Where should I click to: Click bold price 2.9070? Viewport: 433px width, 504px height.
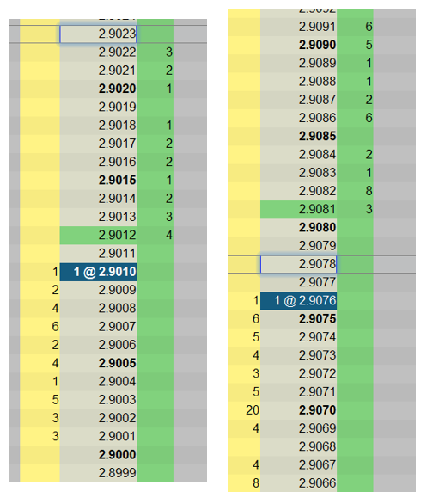coord(318,410)
